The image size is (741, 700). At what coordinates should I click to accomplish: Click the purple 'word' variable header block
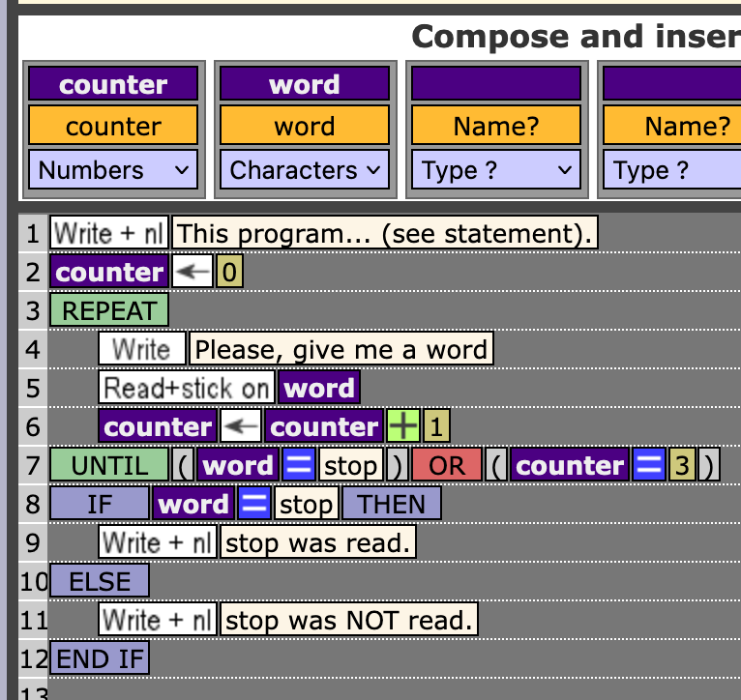tap(305, 84)
